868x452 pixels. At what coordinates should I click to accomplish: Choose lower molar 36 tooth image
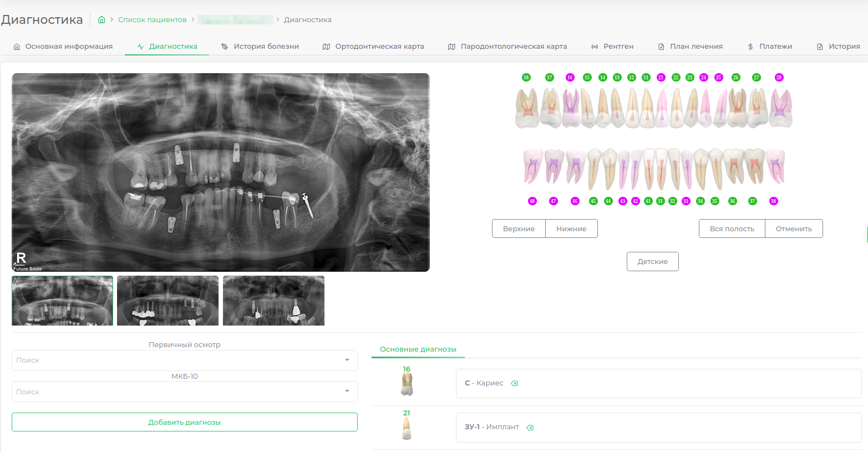(734, 166)
